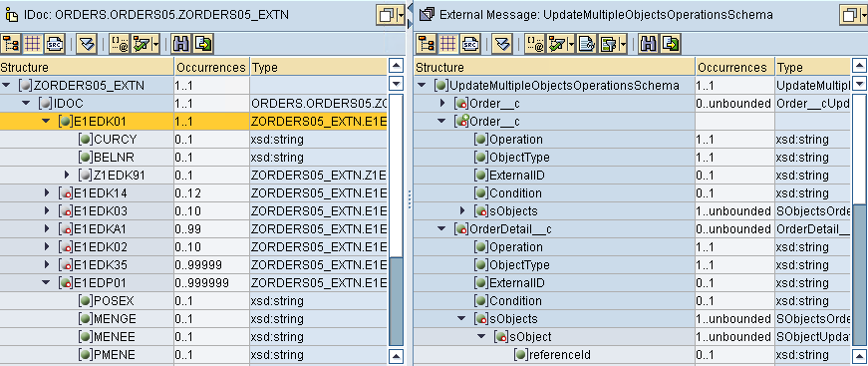Click Structure column header in External Message pane
The height and width of the screenshot is (366, 868).
pyautogui.click(x=555, y=68)
